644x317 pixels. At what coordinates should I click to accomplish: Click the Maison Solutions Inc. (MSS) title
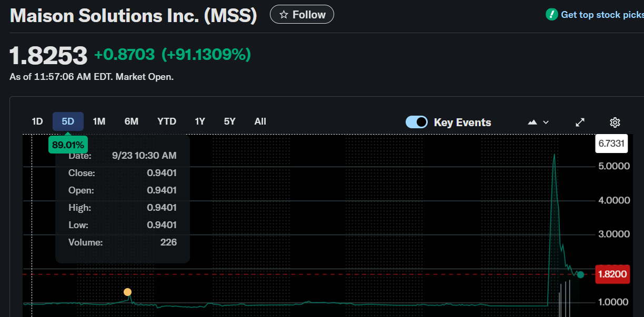click(x=134, y=15)
